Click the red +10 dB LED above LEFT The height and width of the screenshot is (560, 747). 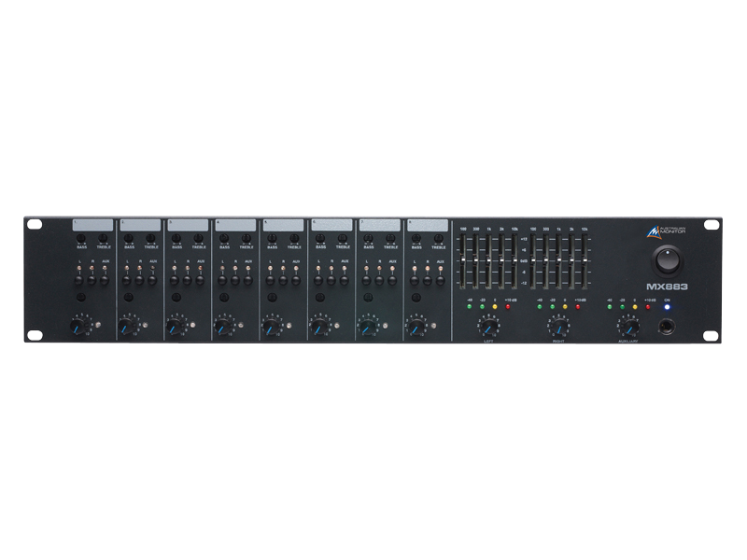coord(509,306)
